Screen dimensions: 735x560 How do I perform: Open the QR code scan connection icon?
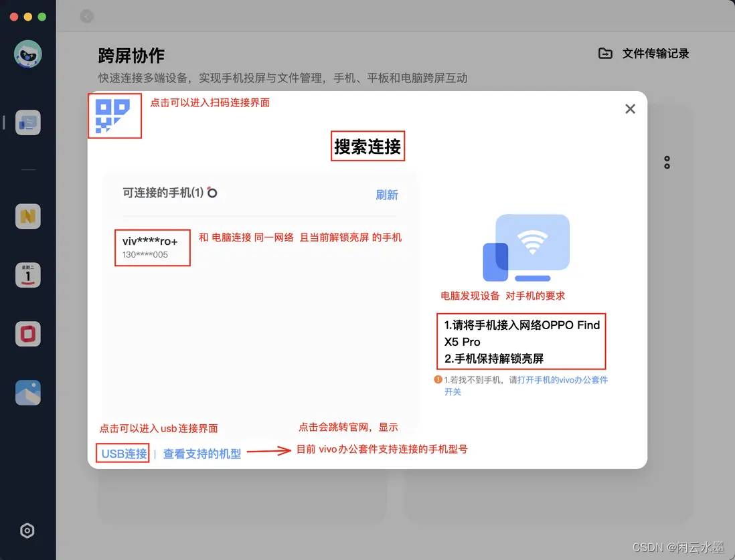tap(112, 116)
